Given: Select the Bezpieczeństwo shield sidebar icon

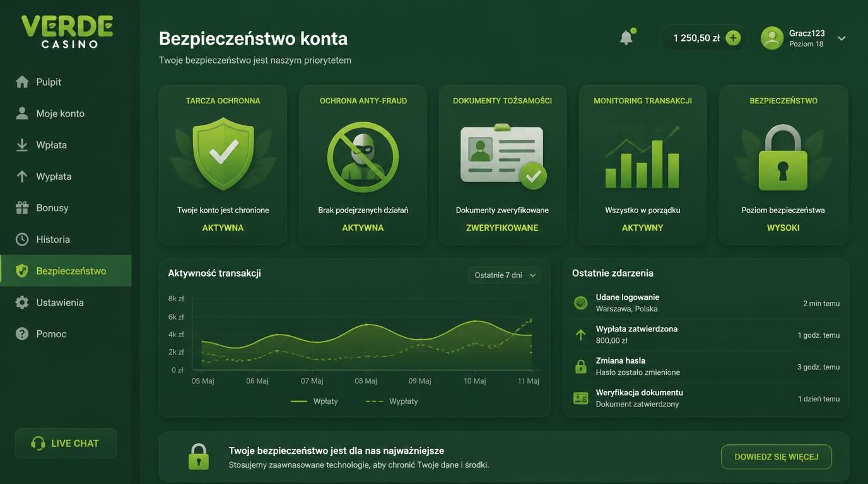Looking at the screenshot, I should click(22, 271).
